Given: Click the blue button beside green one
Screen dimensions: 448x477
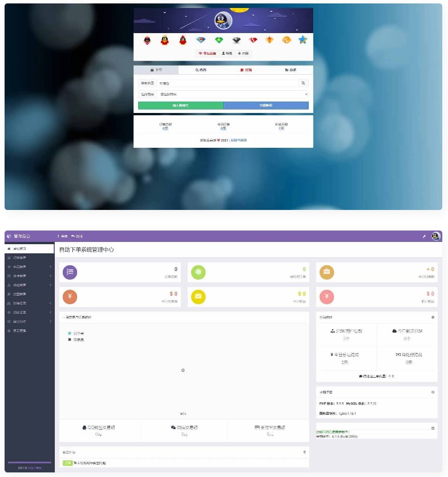Looking at the screenshot, I should click(266, 106).
